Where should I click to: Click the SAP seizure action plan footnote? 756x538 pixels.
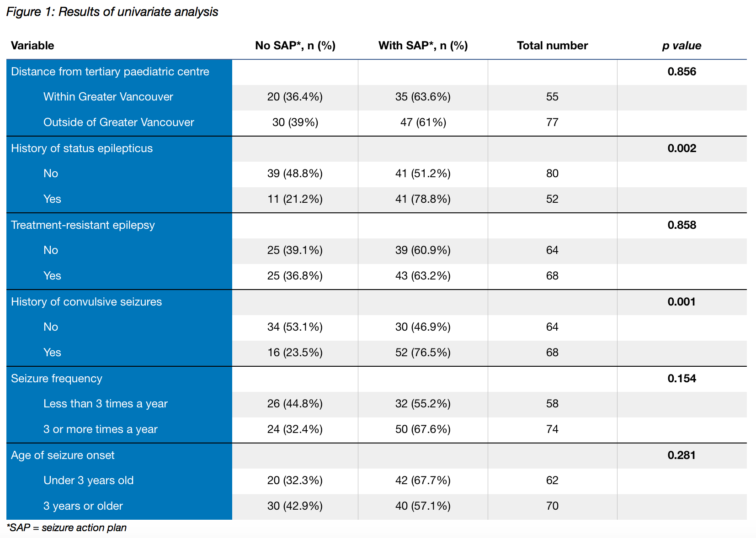tap(67, 528)
